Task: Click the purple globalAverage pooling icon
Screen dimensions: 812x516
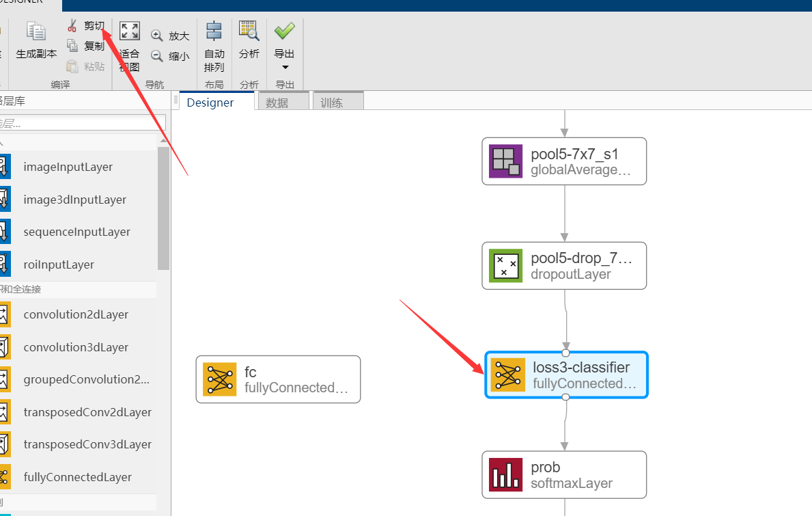Action: click(x=505, y=161)
